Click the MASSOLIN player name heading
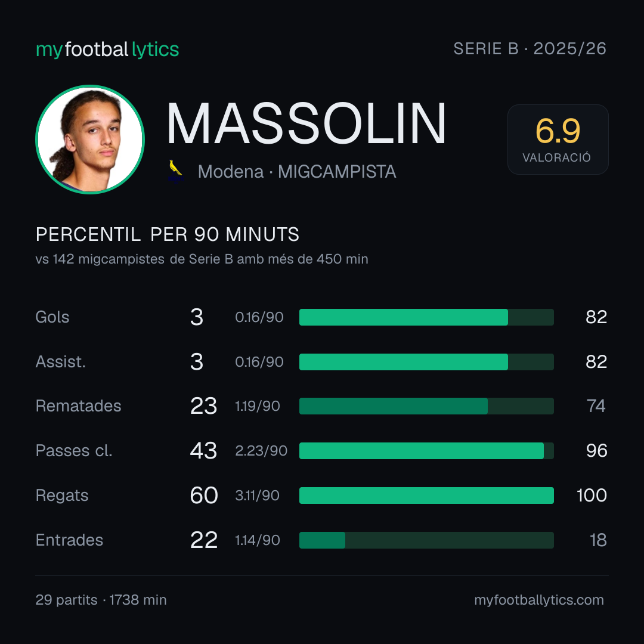This screenshot has height=644, width=644. (306, 123)
